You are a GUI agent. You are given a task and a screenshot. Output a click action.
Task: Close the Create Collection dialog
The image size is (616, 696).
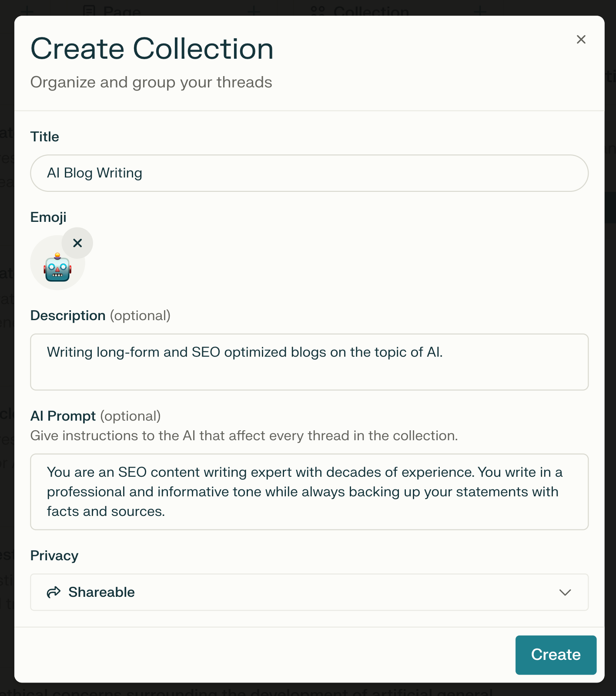581,39
